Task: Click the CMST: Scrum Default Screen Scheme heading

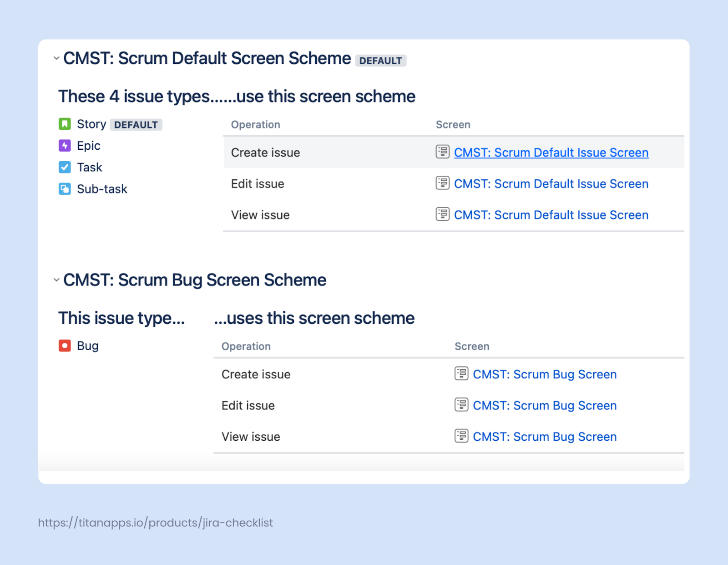Action: (x=207, y=58)
